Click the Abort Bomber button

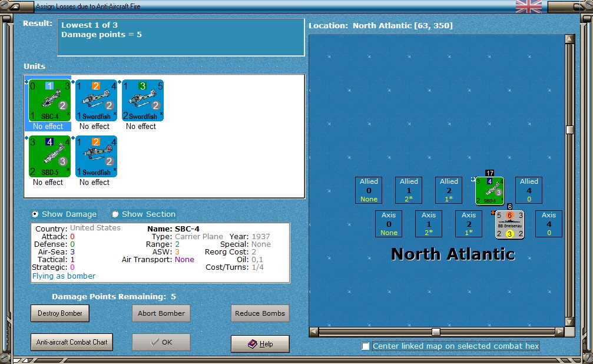(161, 313)
